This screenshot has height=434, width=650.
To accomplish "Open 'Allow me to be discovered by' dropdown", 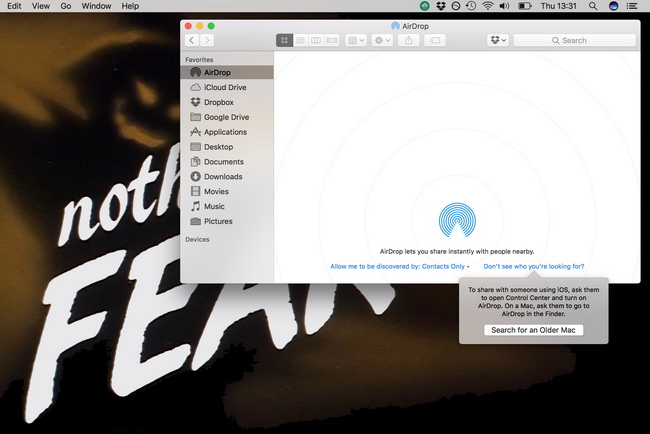I will coord(400,267).
